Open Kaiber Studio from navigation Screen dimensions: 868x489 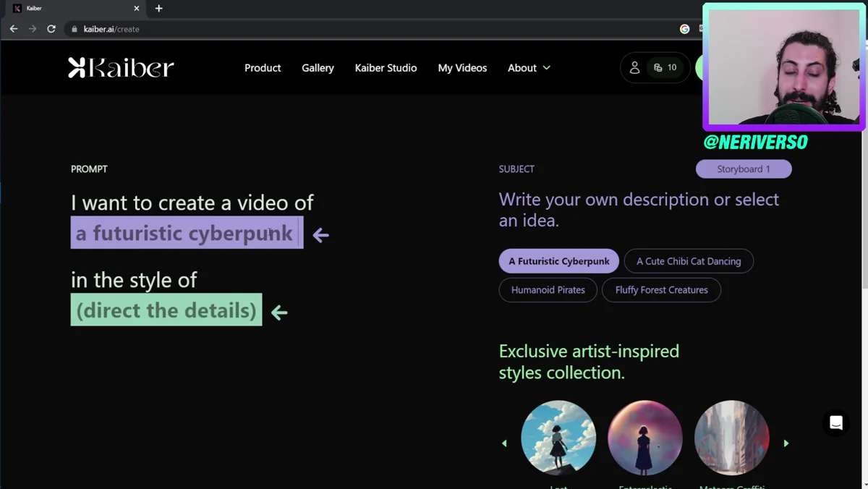(x=386, y=68)
